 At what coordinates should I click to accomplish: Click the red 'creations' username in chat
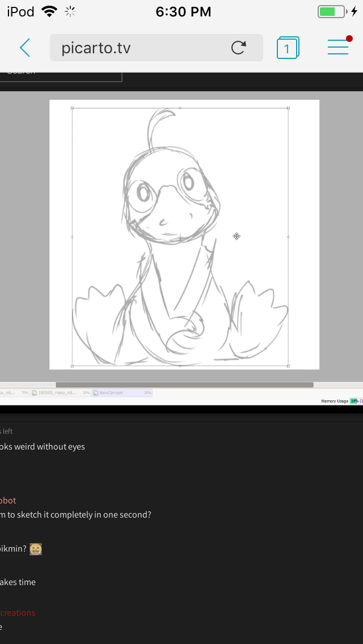coord(18,613)
